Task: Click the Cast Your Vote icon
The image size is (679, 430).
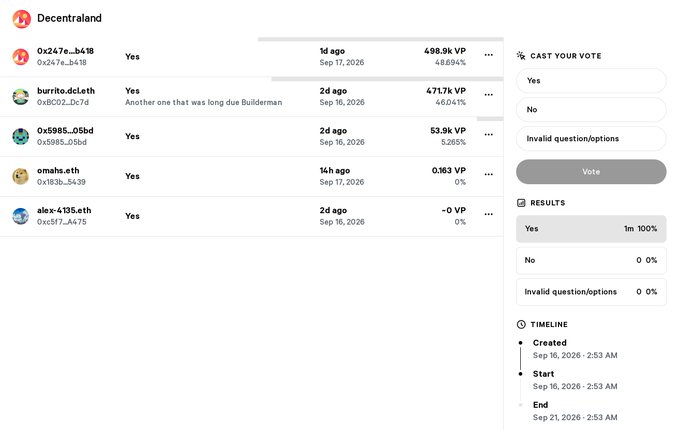Action: [521, 56]
